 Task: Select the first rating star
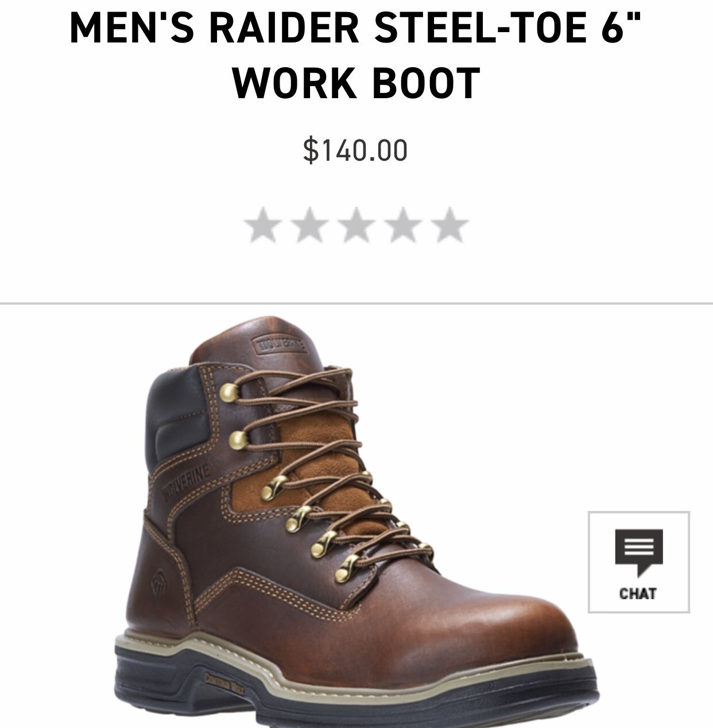[x=262, y=225]
